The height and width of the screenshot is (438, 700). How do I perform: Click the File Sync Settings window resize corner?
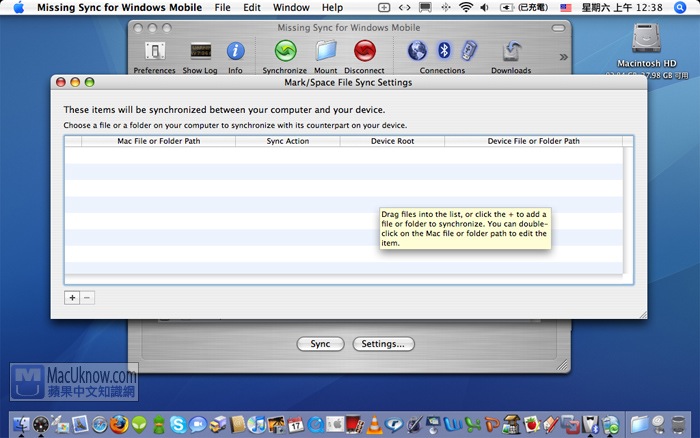click(x=643, y=315)
